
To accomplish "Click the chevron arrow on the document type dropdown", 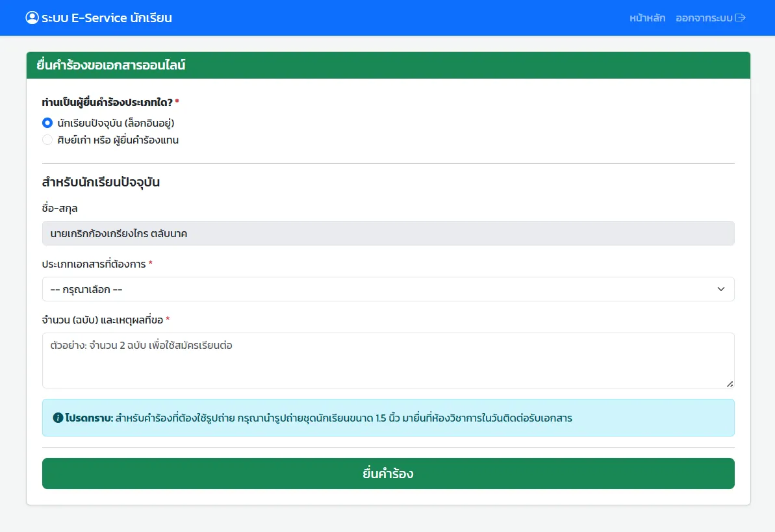I will click(x=720, y=289).
